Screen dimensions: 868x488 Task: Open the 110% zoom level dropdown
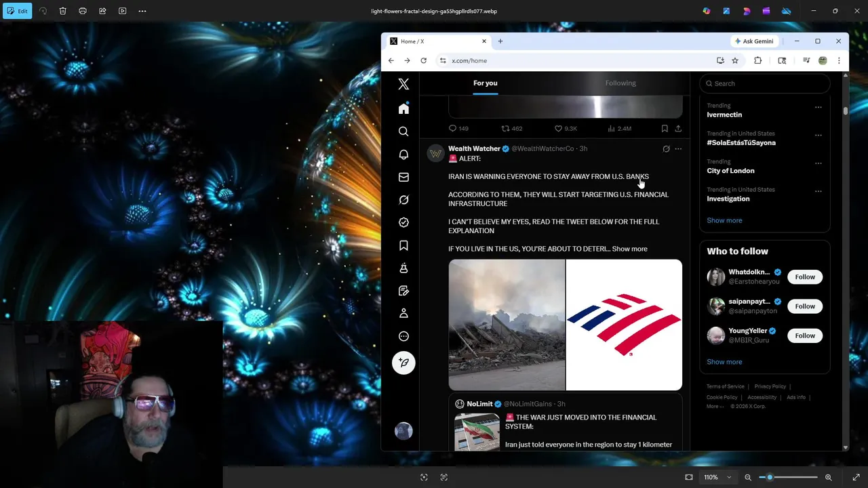(717, 477)
